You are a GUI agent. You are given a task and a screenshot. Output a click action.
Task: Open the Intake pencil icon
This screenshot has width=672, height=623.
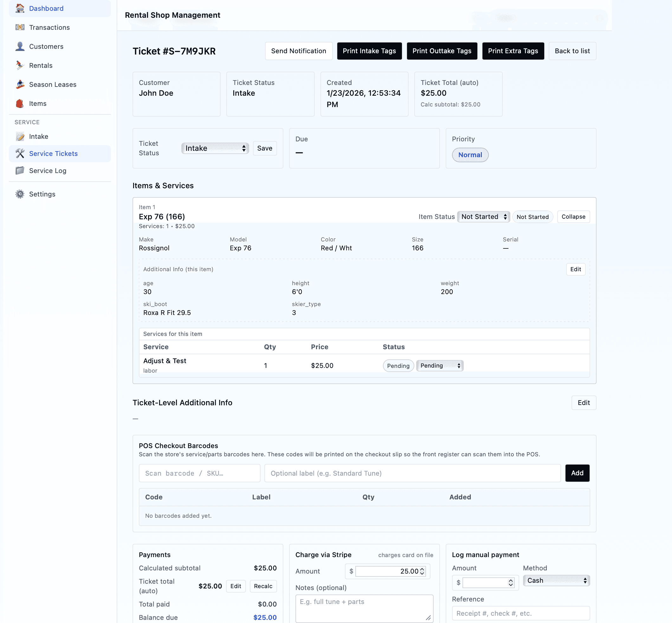click(20, 136)
